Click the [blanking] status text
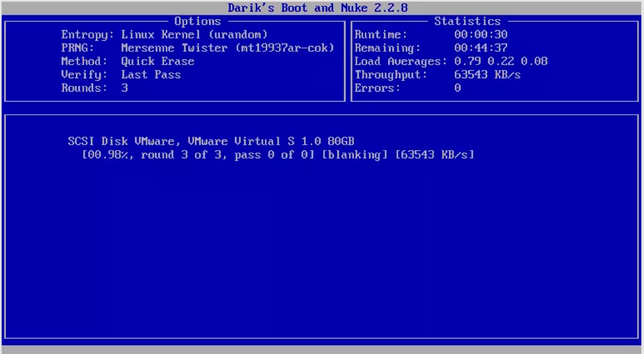The width and height of the screenshot is (644, 354). 354,155
